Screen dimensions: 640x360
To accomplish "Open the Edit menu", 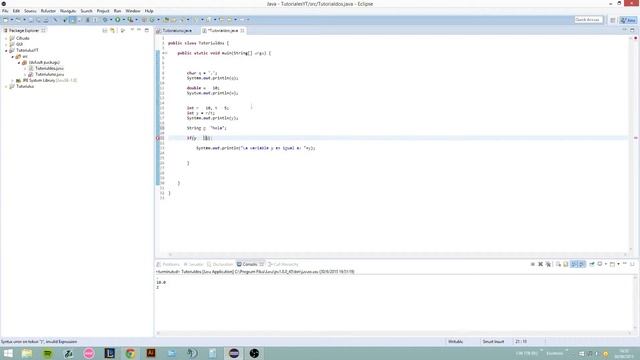I will coord(16,11).
